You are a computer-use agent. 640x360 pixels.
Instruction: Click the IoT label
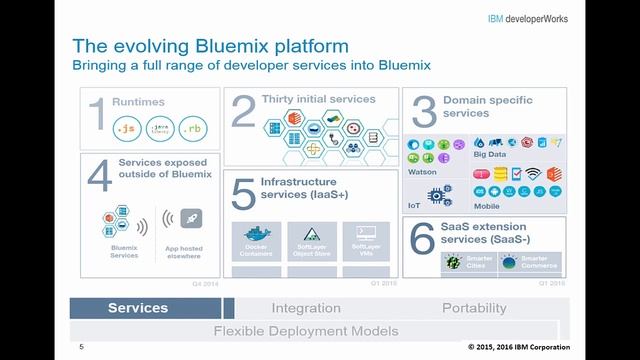[414, 205]
